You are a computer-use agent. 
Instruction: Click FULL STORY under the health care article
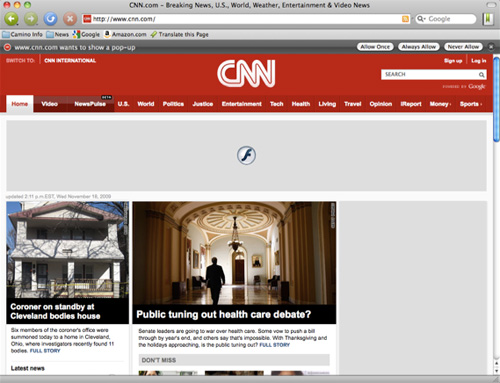pyautogui.click(x=274, y=345)
